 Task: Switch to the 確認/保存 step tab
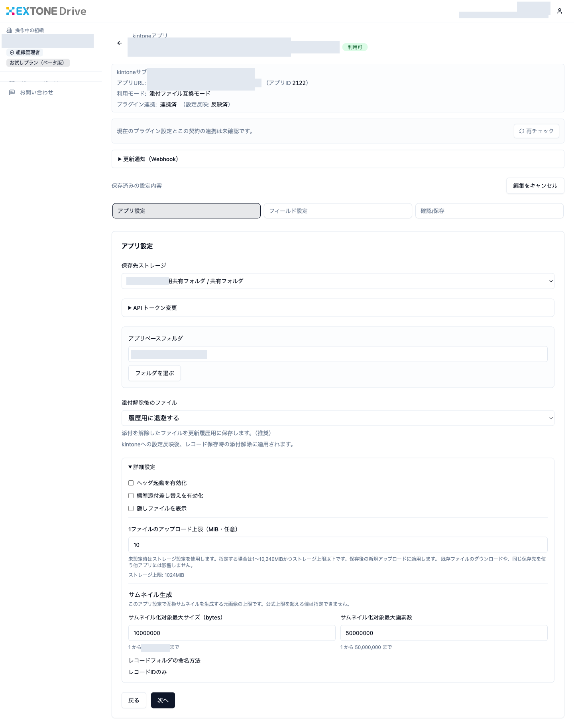click(x=489, y=211)
